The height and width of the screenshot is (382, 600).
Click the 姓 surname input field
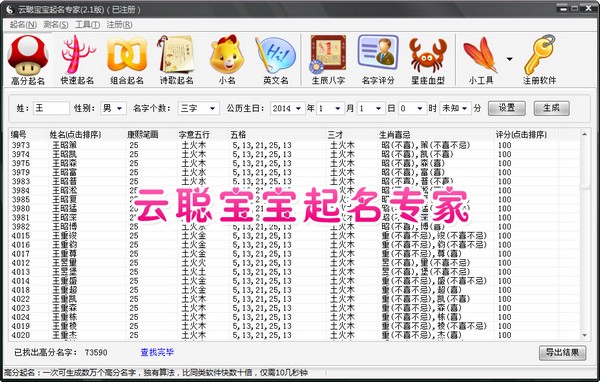click(51, 108)
